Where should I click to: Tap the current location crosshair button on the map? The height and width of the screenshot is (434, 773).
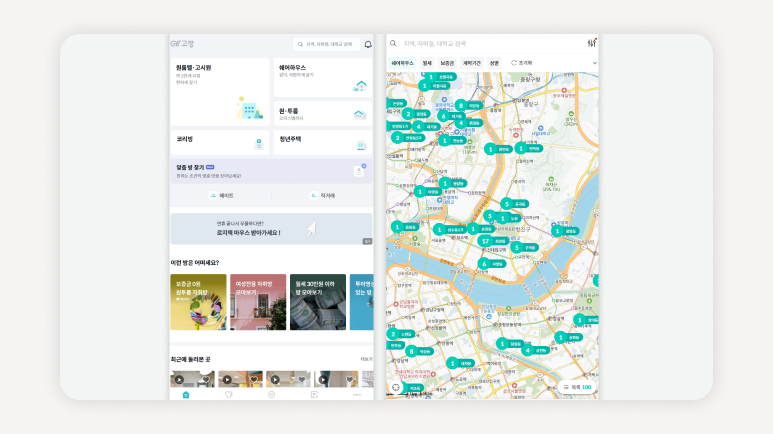pos(396,387)
